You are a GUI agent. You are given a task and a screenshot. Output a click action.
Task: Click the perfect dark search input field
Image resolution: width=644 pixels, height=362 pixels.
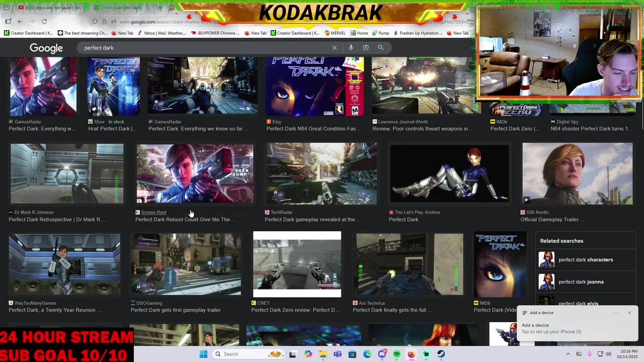[x=204, y=48]
